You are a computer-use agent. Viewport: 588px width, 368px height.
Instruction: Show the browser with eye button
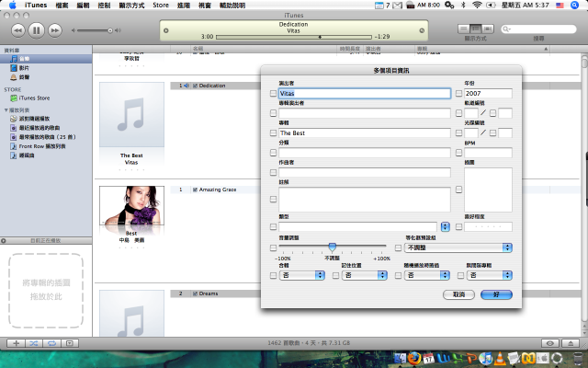click(x=550, y=343)
